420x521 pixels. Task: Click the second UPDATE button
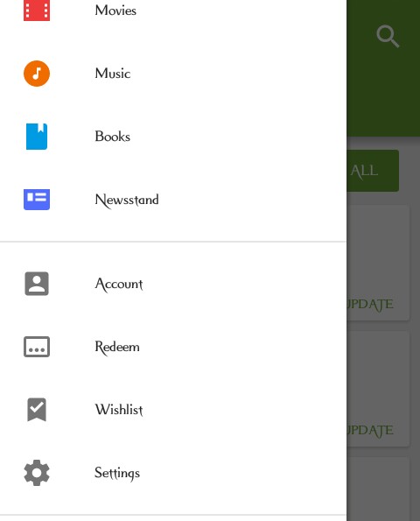click(370, 431)
